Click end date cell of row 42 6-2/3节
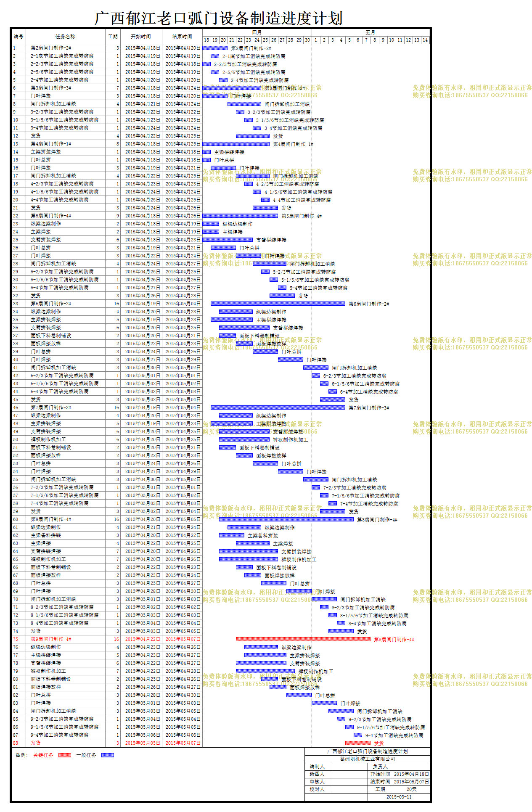The height and width of the screenshot is (812, 532). (183, 376)
